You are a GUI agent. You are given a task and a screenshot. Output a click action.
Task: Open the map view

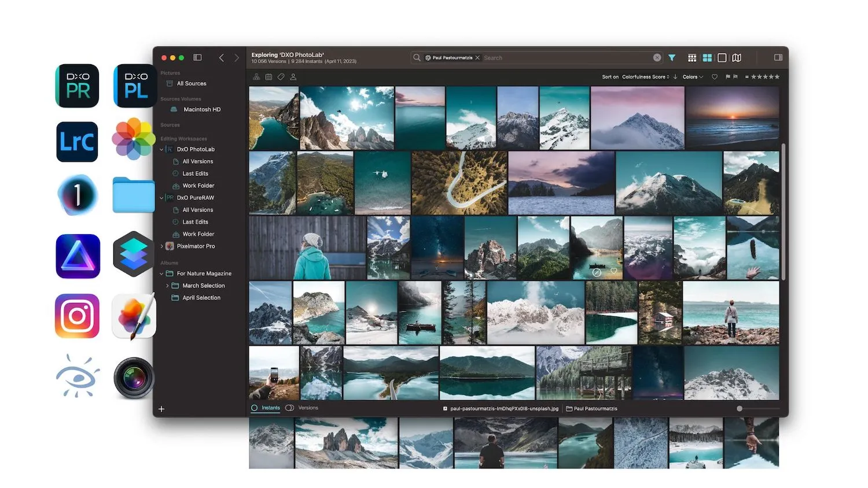737,58
